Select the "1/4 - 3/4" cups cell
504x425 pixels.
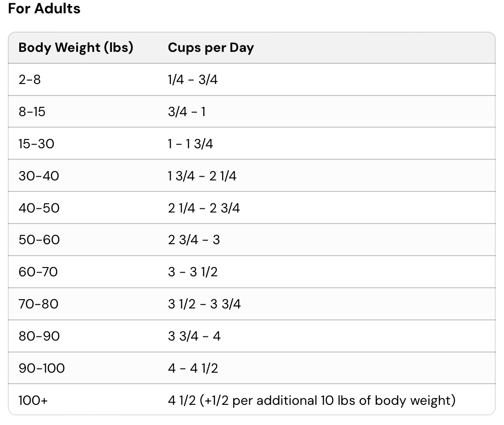coord(193,80)
